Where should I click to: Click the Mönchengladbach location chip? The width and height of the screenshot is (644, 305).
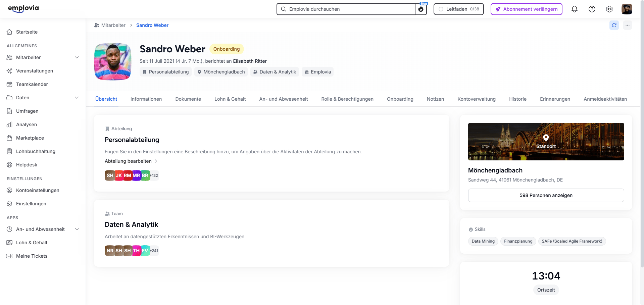pyautogui.click(x=221, y=72)
